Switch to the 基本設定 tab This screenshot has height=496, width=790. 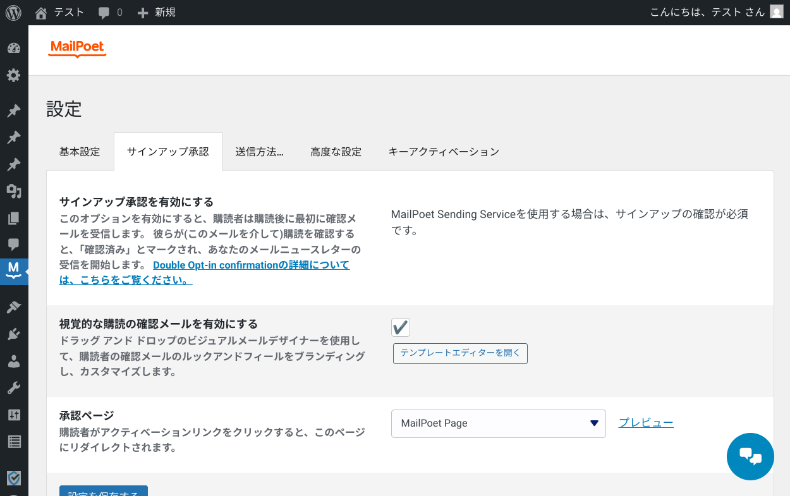click(x=80, y=152)
